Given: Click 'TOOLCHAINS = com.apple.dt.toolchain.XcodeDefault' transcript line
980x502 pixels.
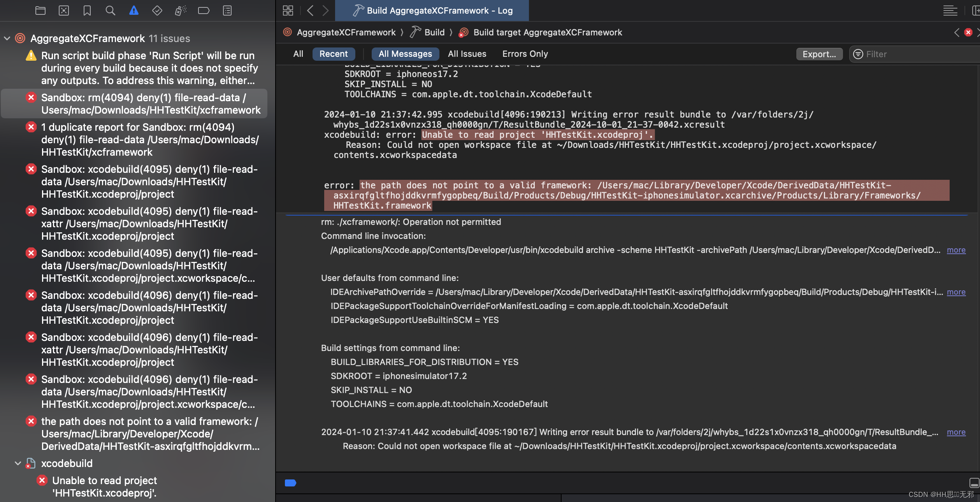Looking at the screenshot, I should click(468, 94).
